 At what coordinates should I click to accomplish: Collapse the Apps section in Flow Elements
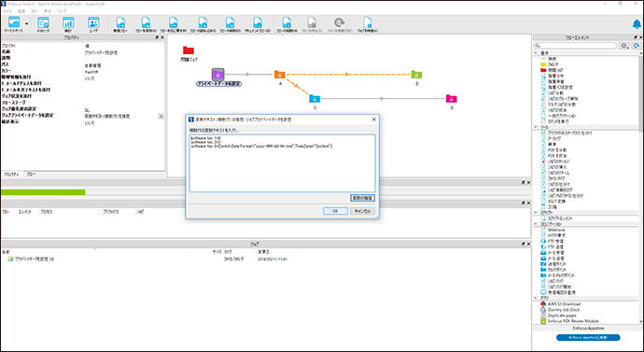tap(536, 298)
